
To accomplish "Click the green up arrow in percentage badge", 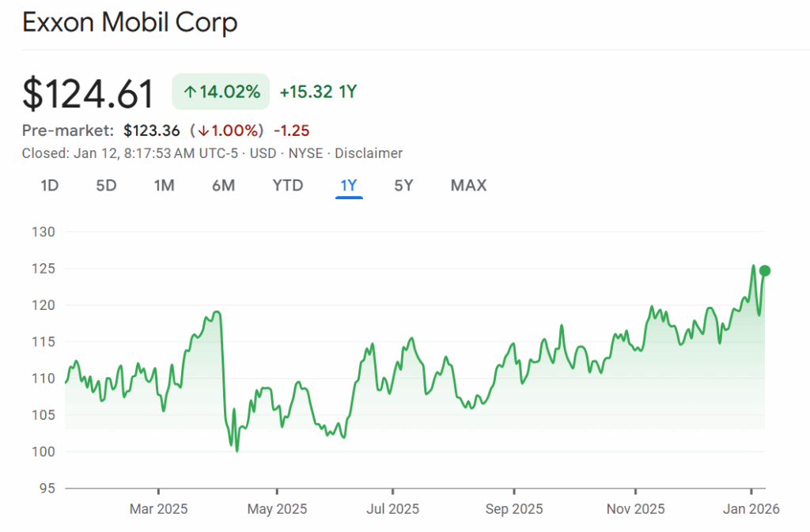I will pyautogui.click(x=189, y=92).
